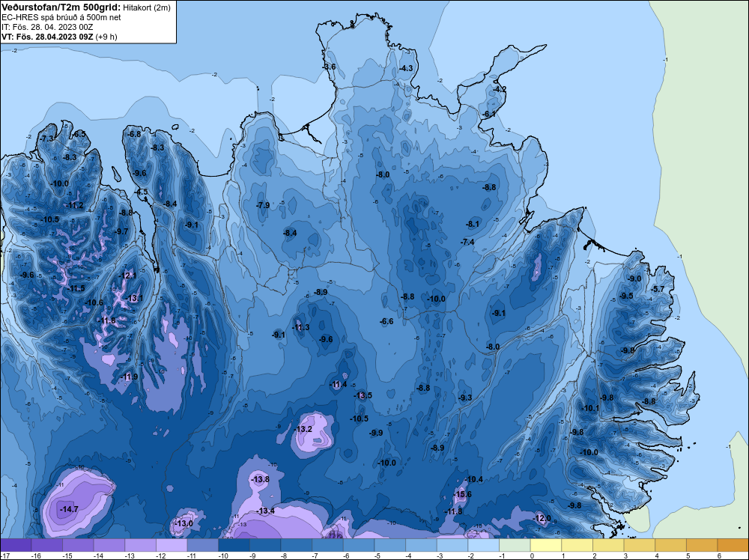The image size is (749, 560).
Task: Click the -4.2 temperature label
Action: 500,89
